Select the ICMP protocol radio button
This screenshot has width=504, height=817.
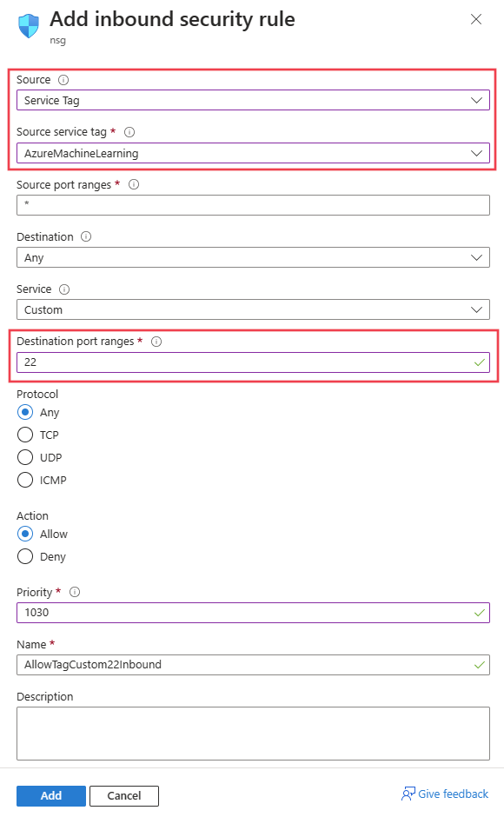coord(25,480)
